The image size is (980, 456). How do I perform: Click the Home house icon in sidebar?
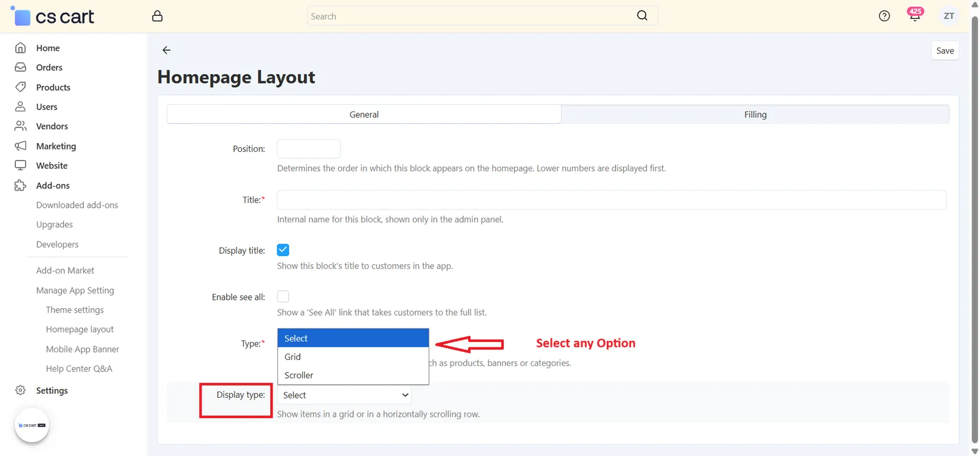20,48
